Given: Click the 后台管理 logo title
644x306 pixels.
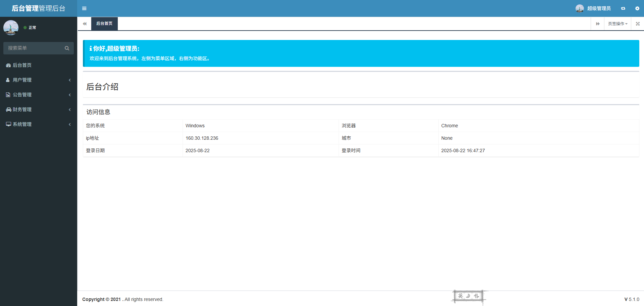Looking at the screenshot, I should coord(38,8).
